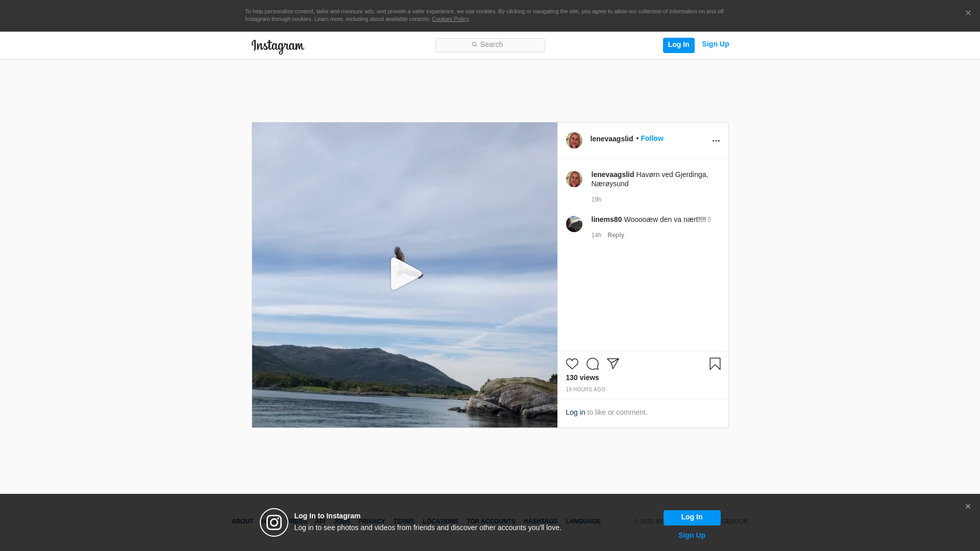
Task: Like the post with heart icon
Action: tap(572, 364)
